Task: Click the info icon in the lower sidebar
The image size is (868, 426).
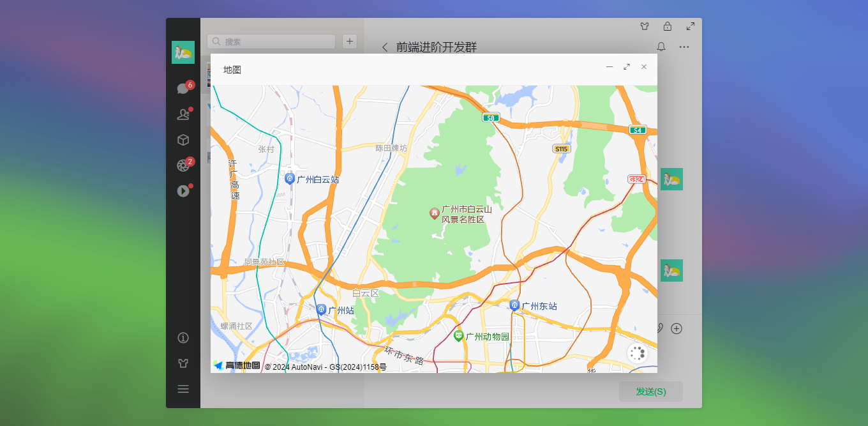Action: [x=183, y=337]
